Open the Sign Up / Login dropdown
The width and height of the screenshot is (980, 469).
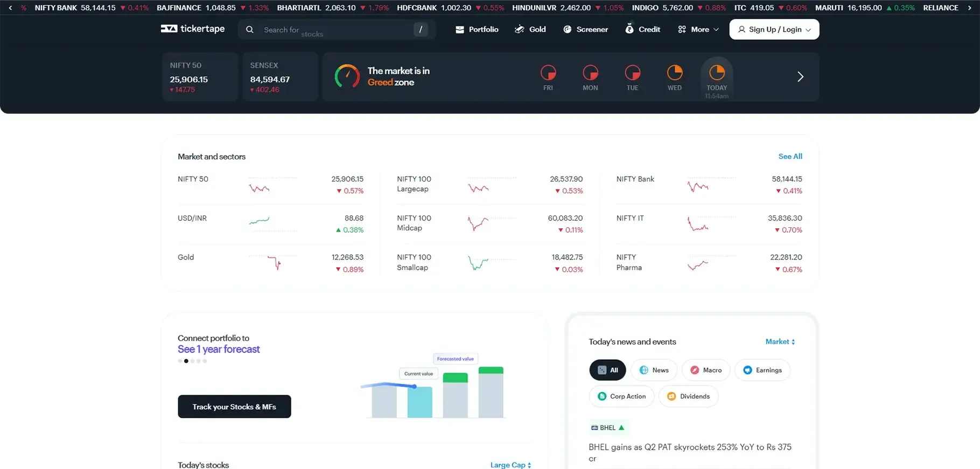pos(774,30)
